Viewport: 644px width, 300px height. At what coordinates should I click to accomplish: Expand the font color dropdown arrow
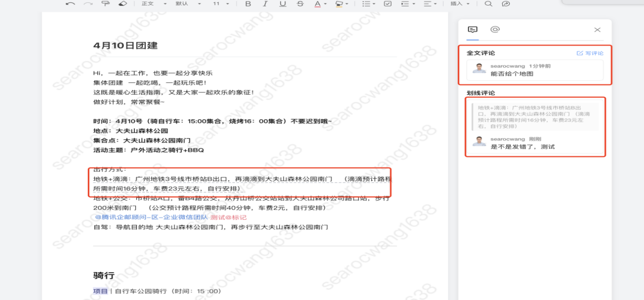pos(325,4)
